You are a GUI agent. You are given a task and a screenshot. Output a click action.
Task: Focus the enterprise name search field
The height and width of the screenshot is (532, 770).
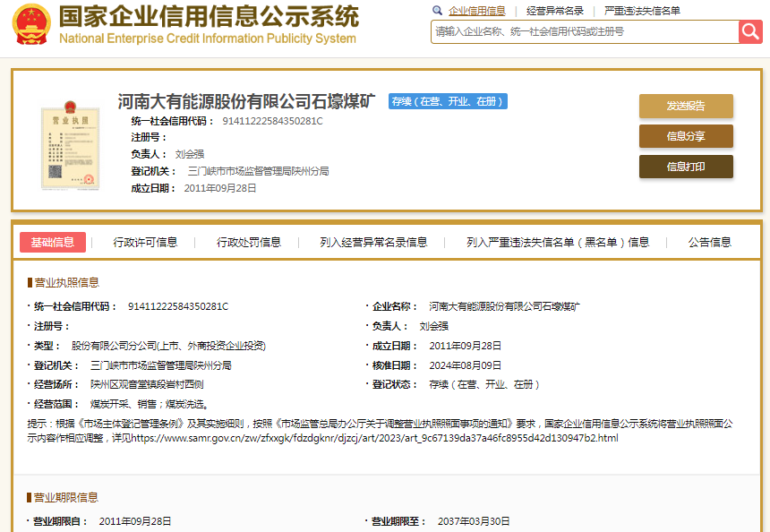585,31
